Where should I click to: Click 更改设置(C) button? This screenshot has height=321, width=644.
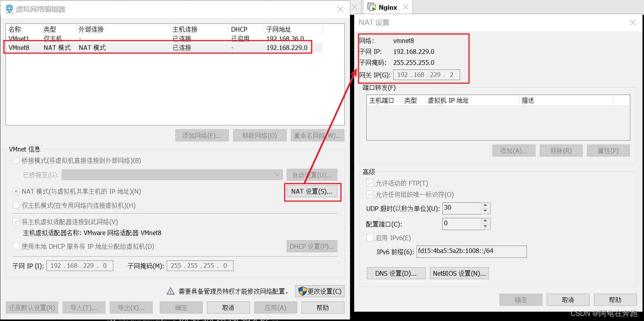tap(320, 291)
